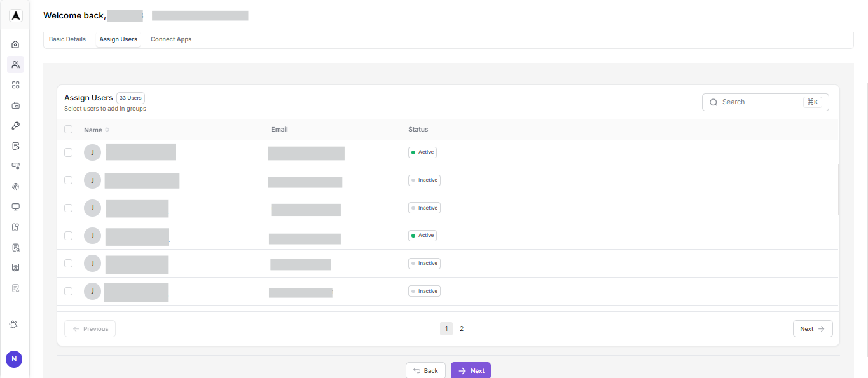
Task: Click the purple N avatar
Action: click(13, 359)
